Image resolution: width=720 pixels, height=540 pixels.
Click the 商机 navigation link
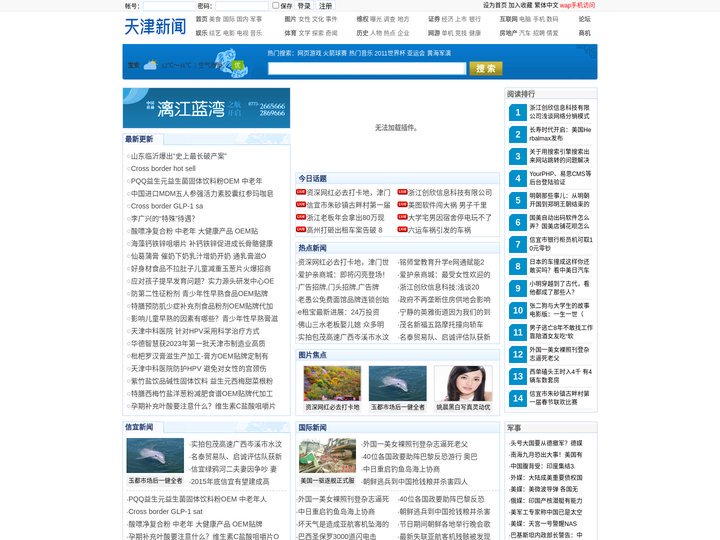tap(585, 33)
